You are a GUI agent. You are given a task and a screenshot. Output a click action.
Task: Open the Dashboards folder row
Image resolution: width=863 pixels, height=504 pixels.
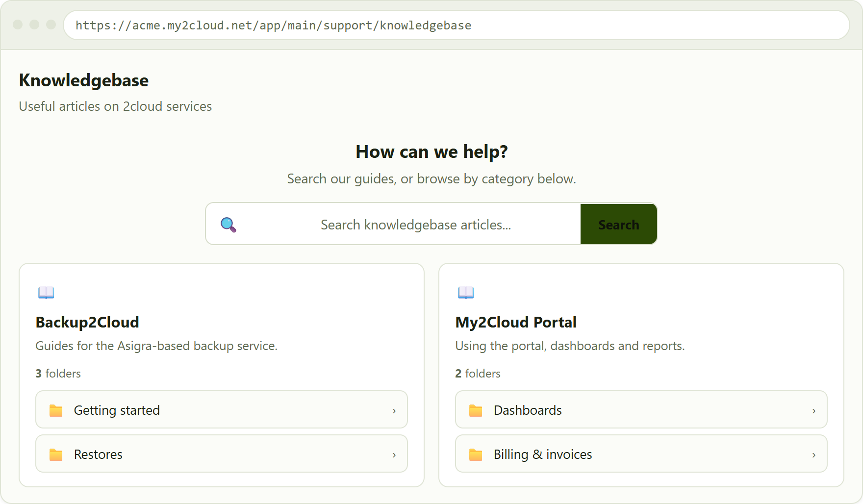point(641,409)
